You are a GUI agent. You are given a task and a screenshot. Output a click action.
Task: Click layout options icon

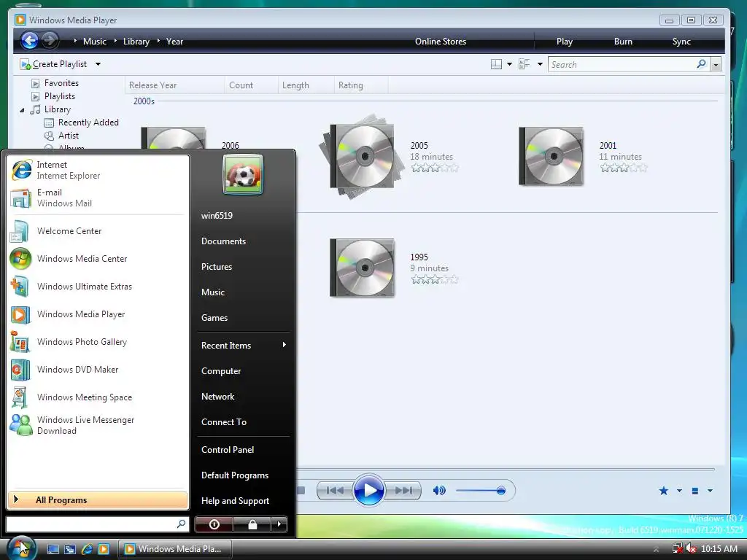(496, 64)
